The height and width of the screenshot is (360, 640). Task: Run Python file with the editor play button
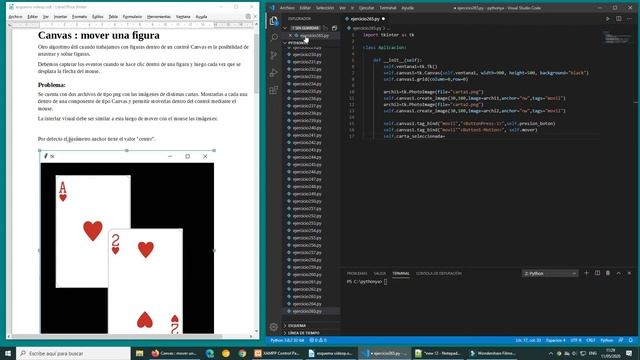click(608, 19)
